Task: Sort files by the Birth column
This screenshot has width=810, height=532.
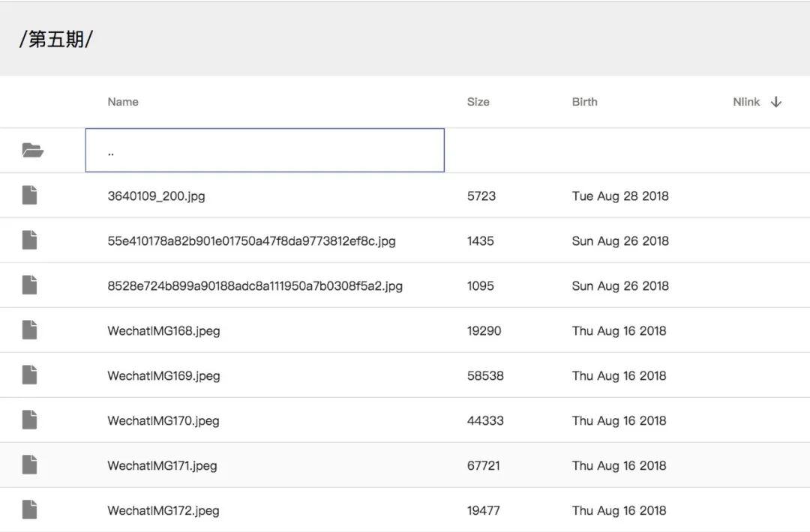Action: [x=584, y=102]
